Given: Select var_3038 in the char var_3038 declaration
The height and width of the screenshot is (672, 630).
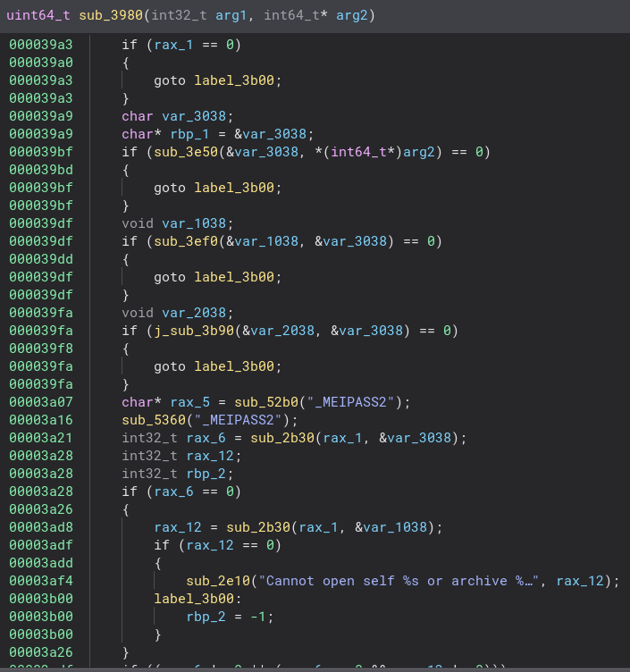Looking at the screenshot, I should [x=194, y=116].
